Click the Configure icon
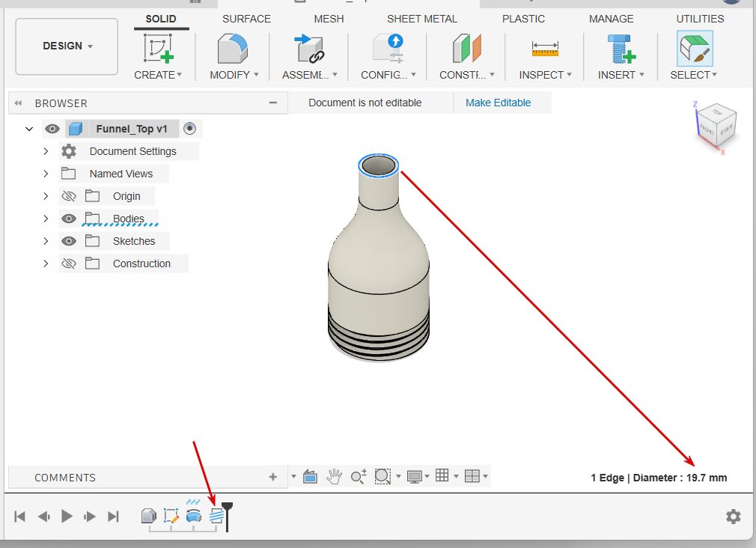This screenshot has width=756, height=548. point(388,48)
